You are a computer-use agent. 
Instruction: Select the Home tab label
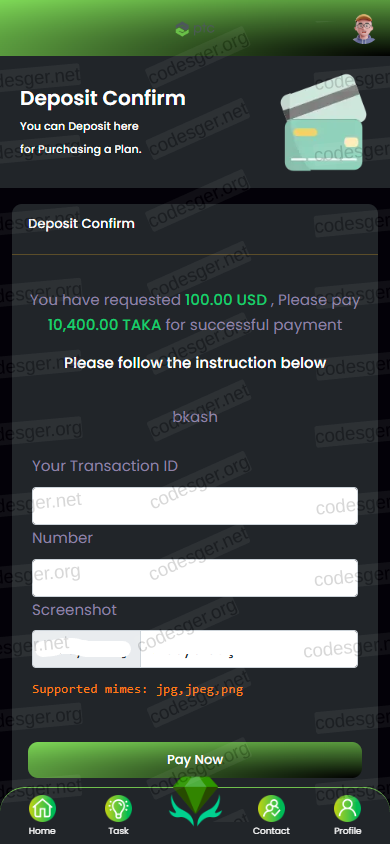(x=42, y=831)
